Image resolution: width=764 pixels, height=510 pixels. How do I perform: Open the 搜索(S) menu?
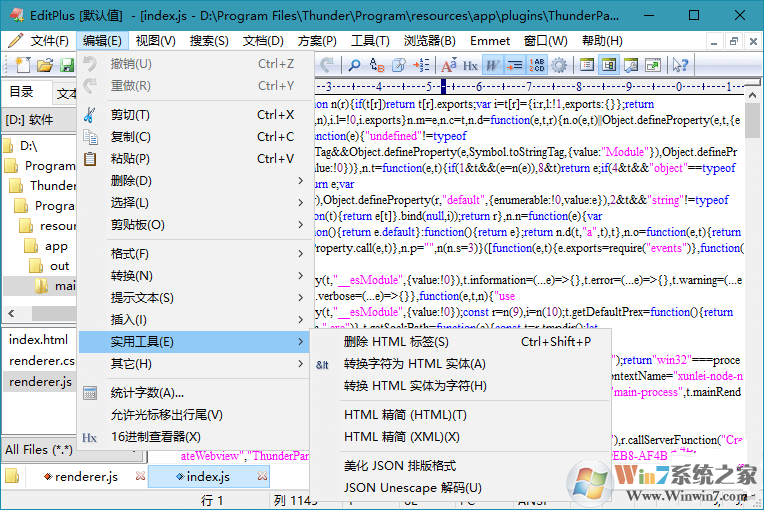click(209, 41)
